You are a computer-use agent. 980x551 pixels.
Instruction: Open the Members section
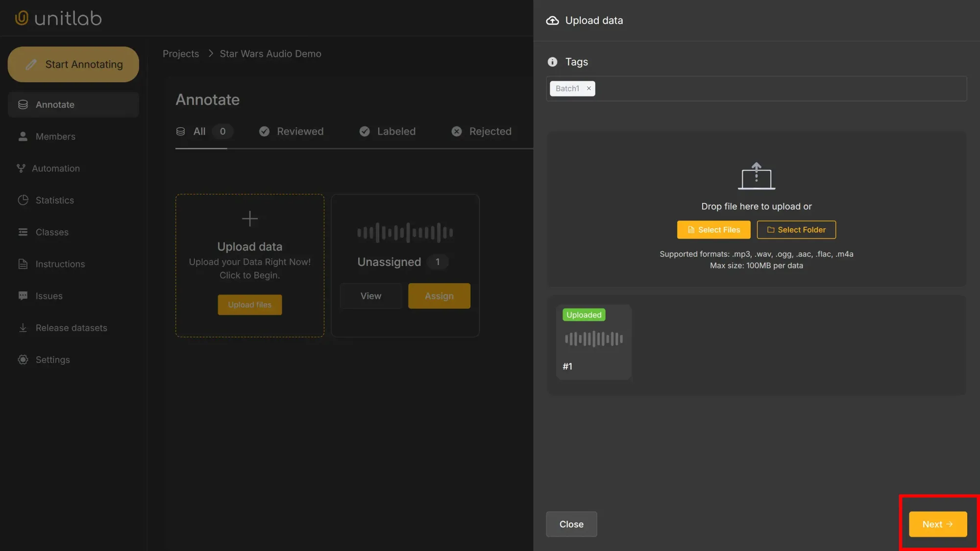coord(55,136)
